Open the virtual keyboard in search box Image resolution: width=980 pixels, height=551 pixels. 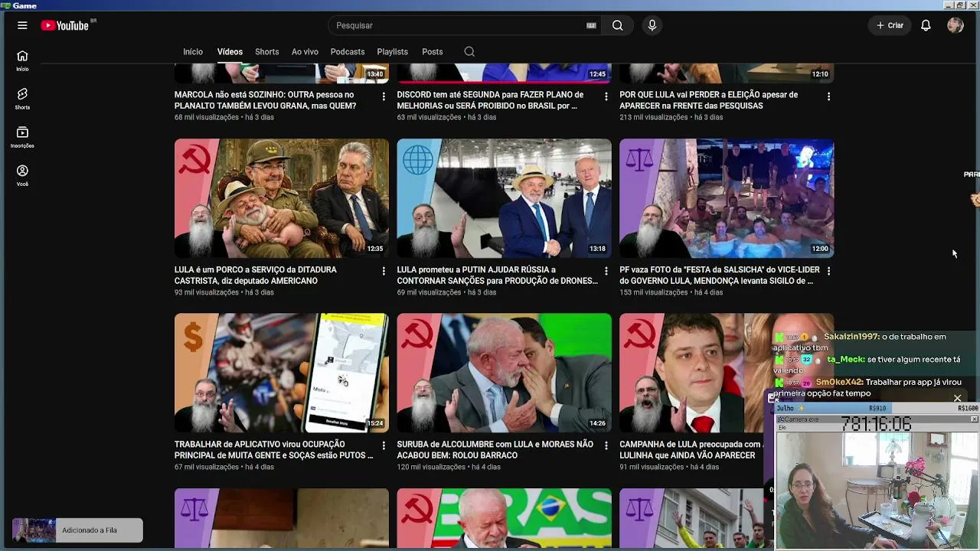(591, 25)
